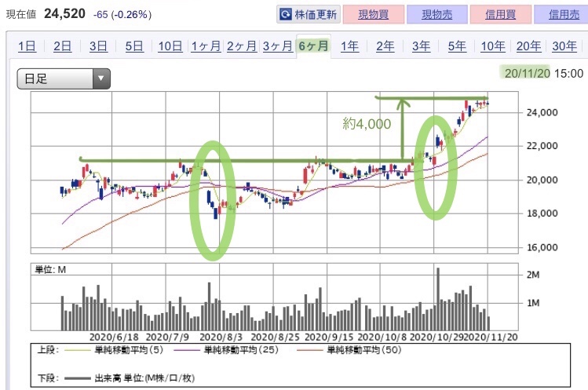The height and width of the screenshot is (390, 588).
Task: Select the 10日 period tab
Action: (x=170, y=46)
